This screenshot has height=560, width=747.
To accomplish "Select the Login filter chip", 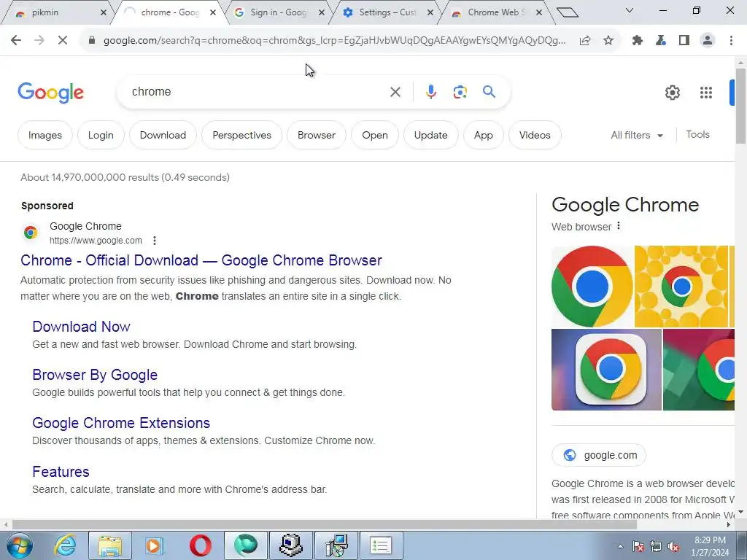I will pyautogui.click(x=101, y=135).
